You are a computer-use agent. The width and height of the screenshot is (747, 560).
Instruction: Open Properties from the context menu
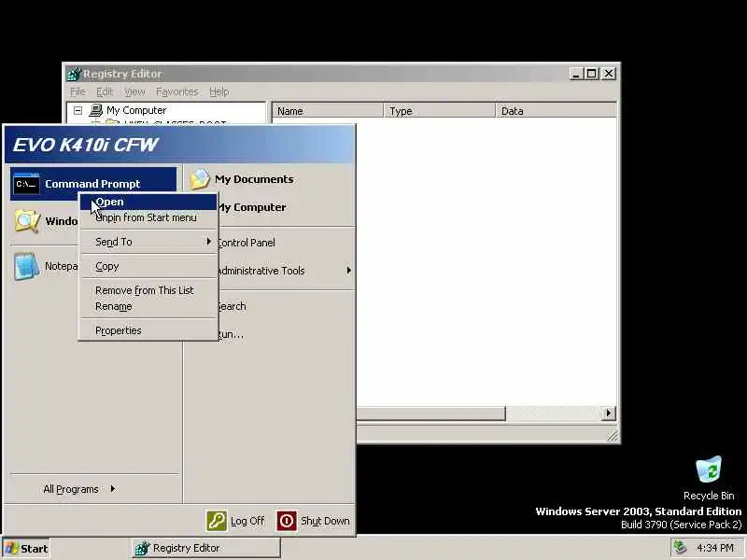(x=148, y=330)
